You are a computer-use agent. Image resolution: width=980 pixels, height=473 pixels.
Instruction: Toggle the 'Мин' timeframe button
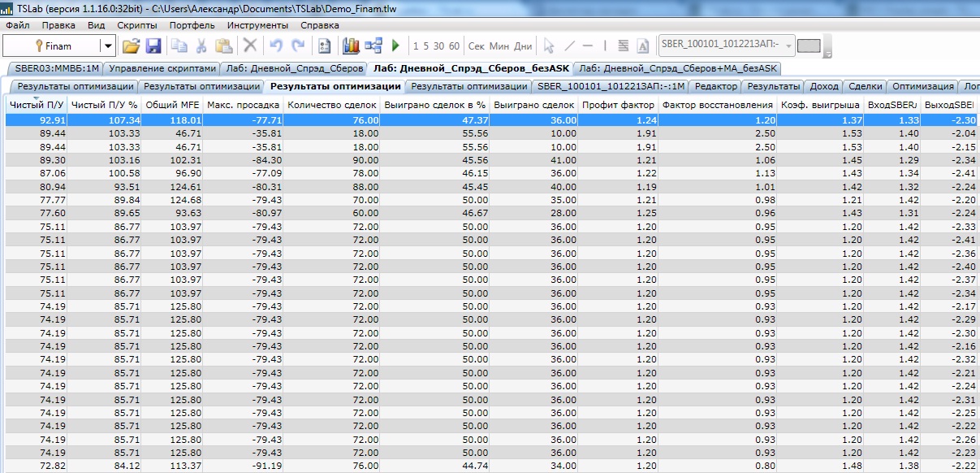pos(499,46)
